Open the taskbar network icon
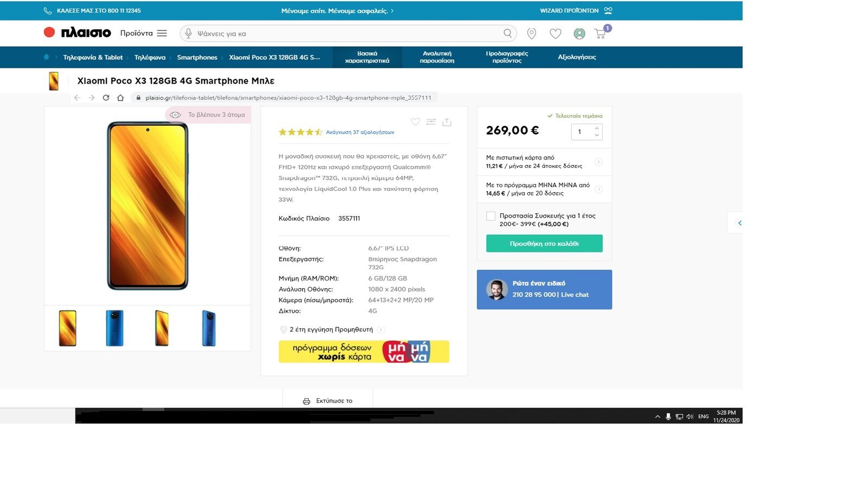This screenshot has width=868, height=489. 679,416
